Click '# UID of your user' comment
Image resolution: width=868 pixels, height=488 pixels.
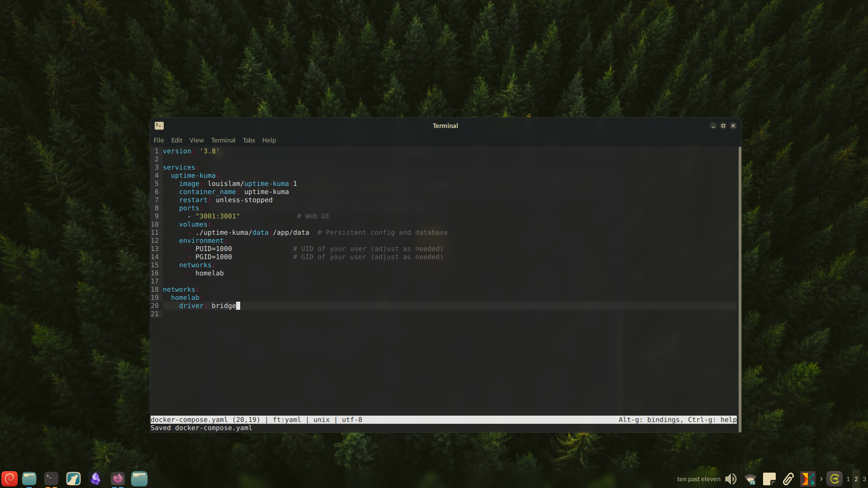coord(330,249)
